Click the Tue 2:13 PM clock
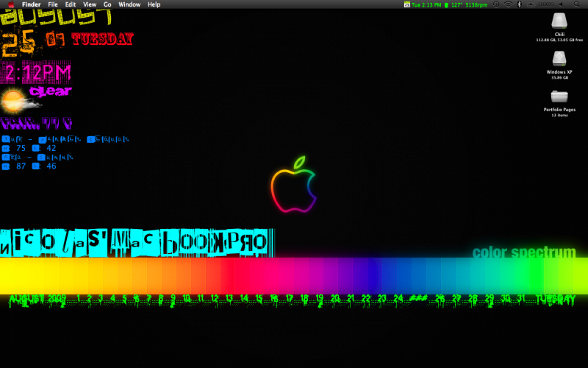Viewport: 588px width, 368px height. 426,5
